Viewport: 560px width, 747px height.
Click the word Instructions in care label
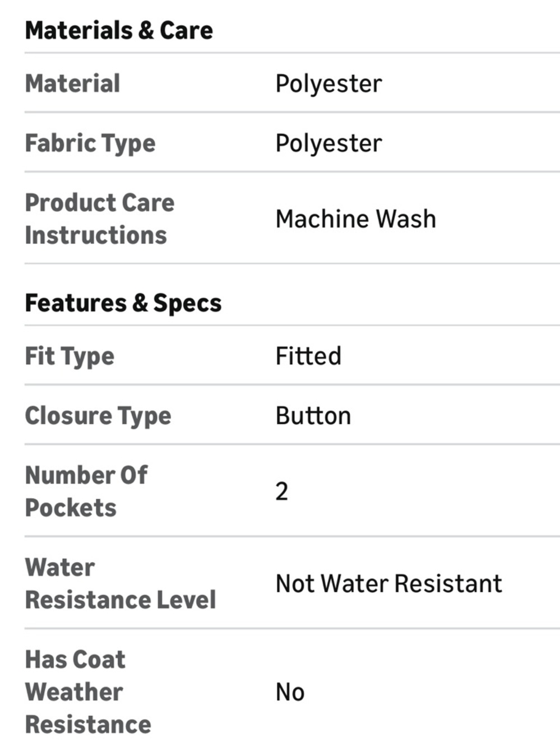[96, 235]
